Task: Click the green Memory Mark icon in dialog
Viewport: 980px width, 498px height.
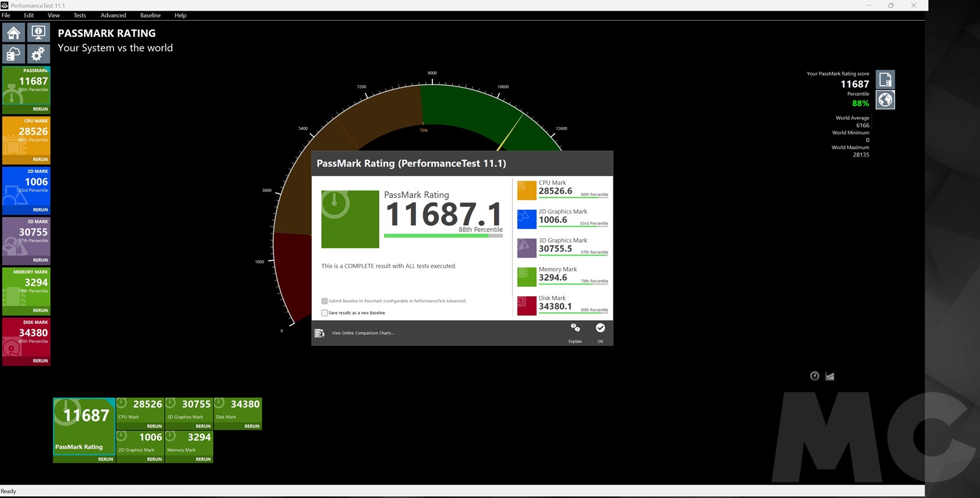Action: pos(526,276)
